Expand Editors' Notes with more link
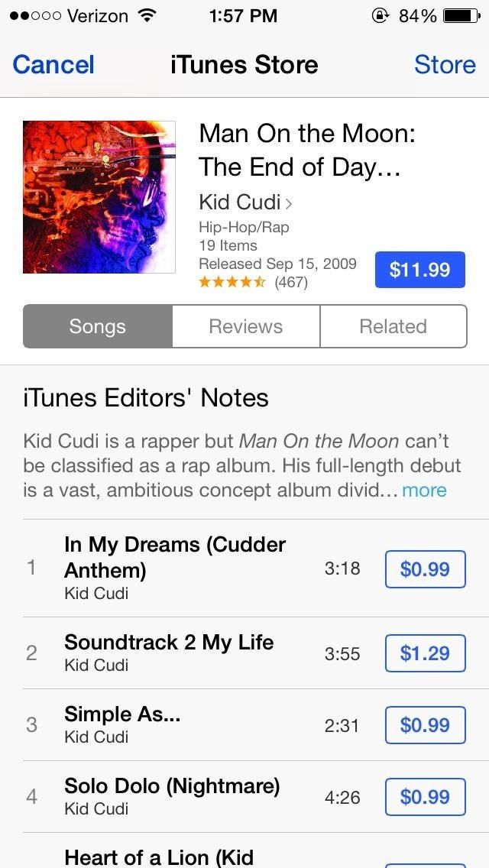489x868 pixels. click(x=424, y=490)
